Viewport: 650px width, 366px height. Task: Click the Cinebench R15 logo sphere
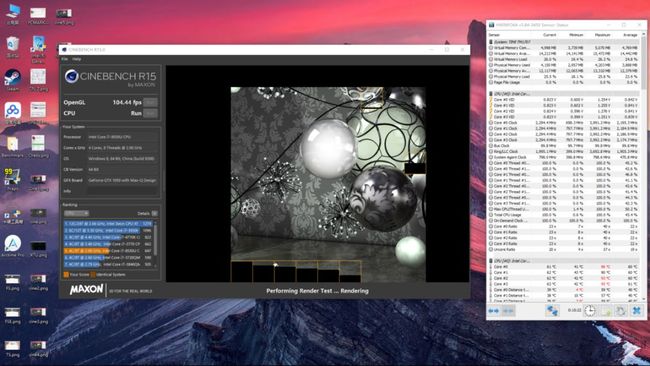coord(71,76)
